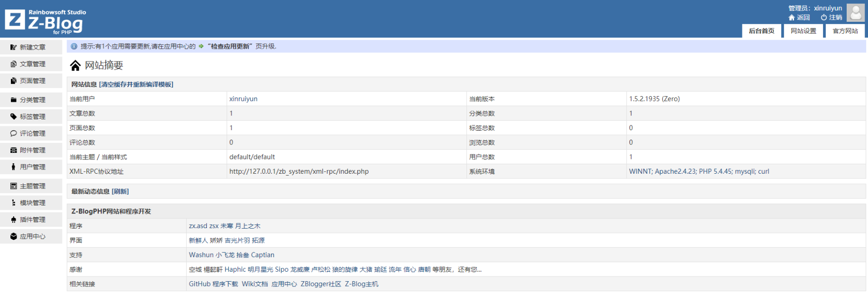Screen dimensions: 868x293
Task: Open the 官方网站 tab
Action: coord(845,31)
